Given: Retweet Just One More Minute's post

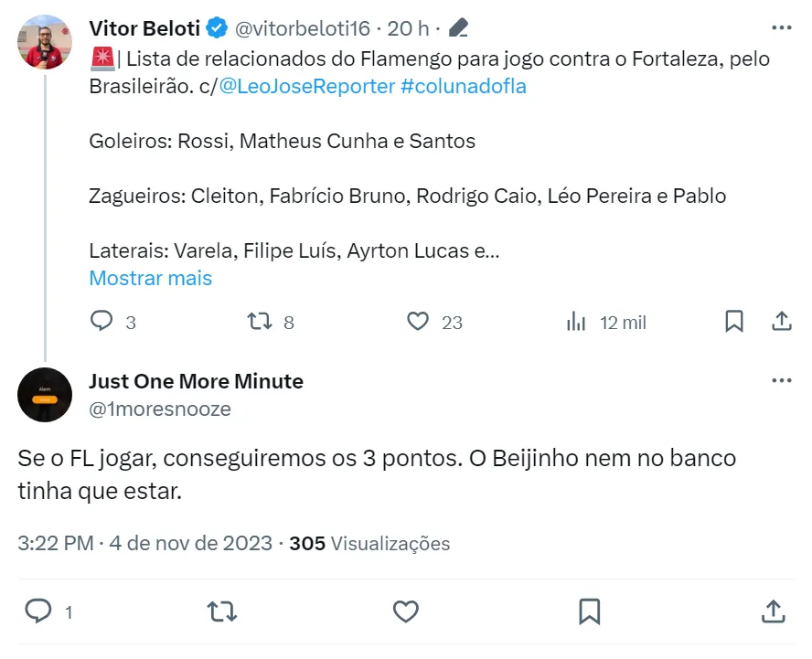Looking at the screenshot, I should 222,611.
